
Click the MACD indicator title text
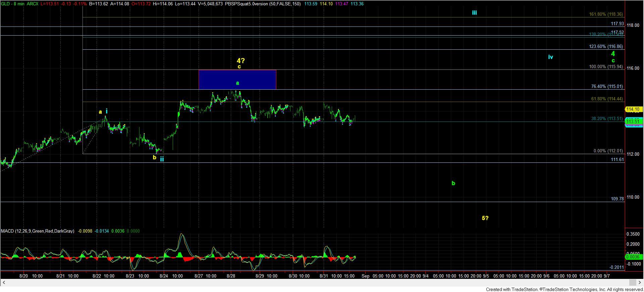(38, 231)
